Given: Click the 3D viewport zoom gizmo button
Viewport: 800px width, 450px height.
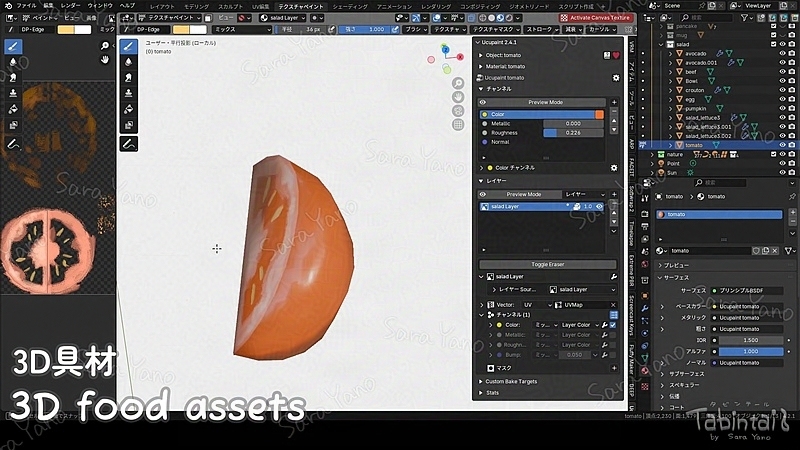Looking at the screenshot, I should [x=458, y=83].
